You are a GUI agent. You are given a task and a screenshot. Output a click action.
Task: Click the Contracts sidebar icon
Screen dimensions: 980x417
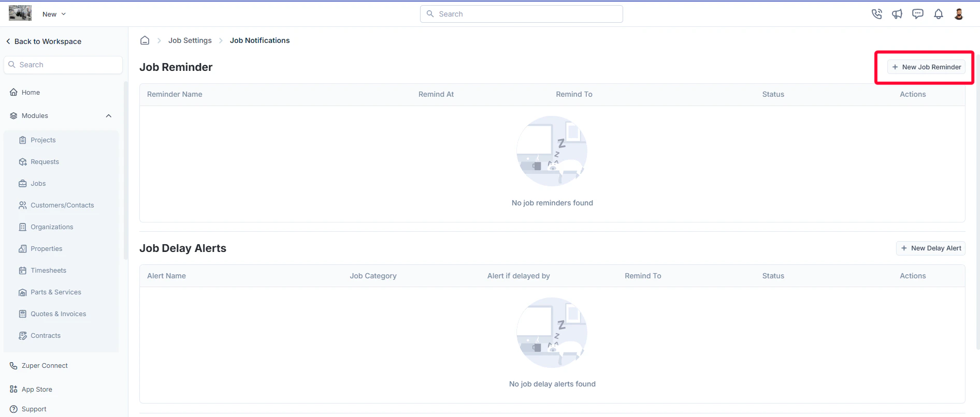[x=23, y=336]
